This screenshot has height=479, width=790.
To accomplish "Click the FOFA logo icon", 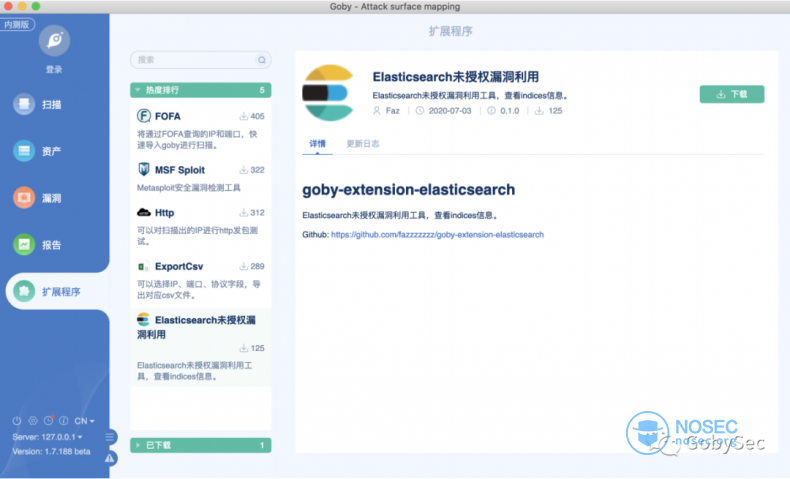I will coord(144,116).
